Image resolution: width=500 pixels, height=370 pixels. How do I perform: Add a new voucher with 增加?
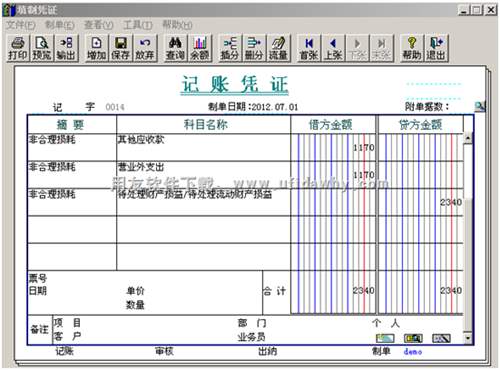click(x=96, y=48)
